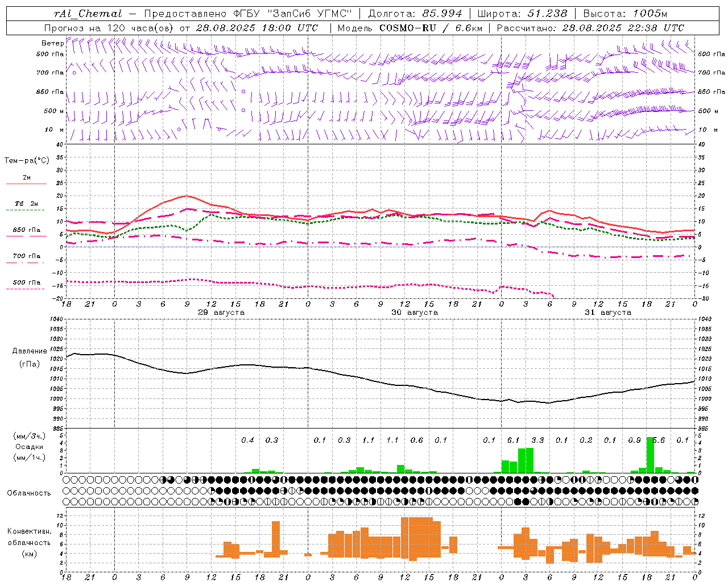Click the 0.2 precipitation total value
728x582 pixels.
pyautogui.click(x=586, y=440)
